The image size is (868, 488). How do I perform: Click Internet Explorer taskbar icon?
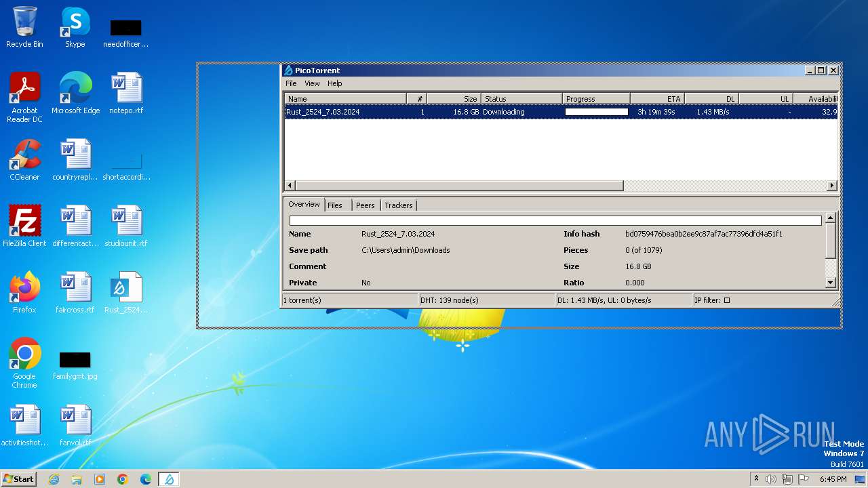(54, 479)
